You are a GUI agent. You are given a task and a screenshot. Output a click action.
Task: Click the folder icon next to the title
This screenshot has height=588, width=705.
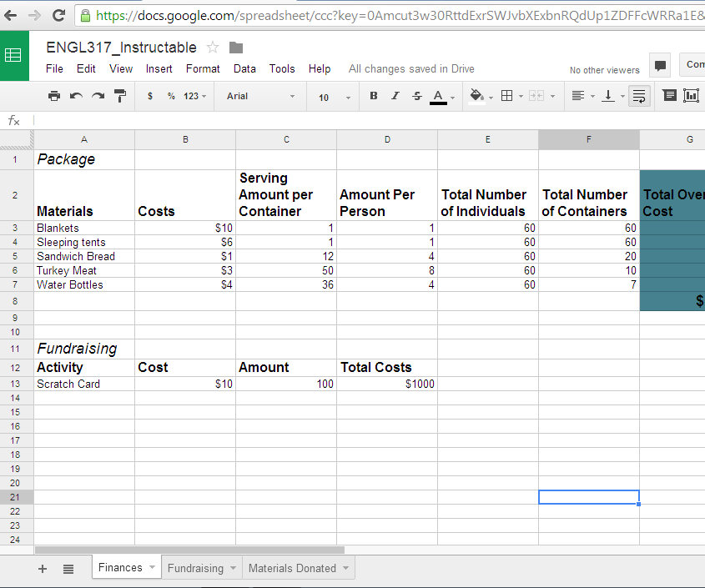236,48
